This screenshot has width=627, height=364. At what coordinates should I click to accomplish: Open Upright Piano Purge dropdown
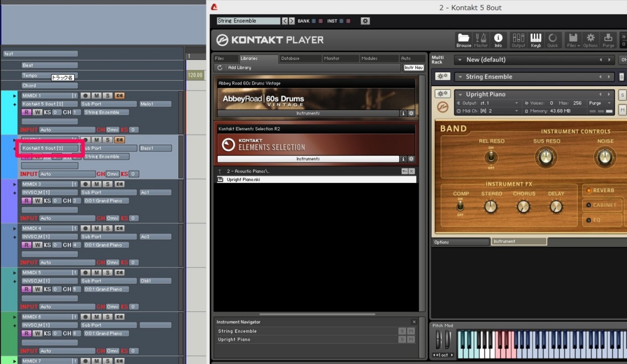(600, 103)
